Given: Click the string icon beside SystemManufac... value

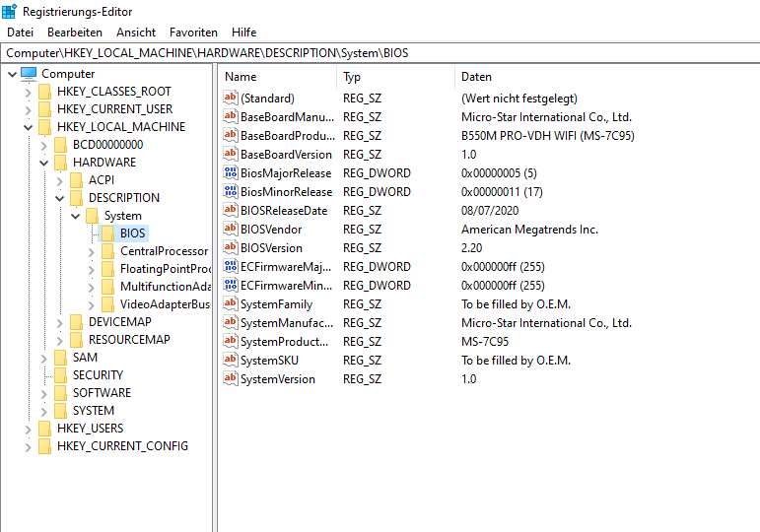Looking at the screenshot, I should [231, 323].
